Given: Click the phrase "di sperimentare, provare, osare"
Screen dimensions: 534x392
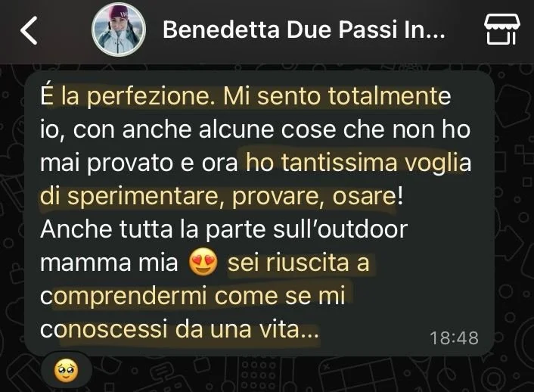Looking at the screenshot, I should (218, 196).
